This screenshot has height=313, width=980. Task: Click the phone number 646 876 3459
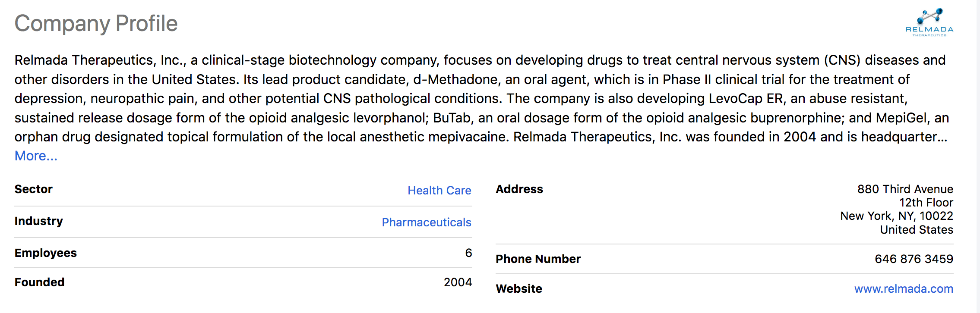(914, 259)
